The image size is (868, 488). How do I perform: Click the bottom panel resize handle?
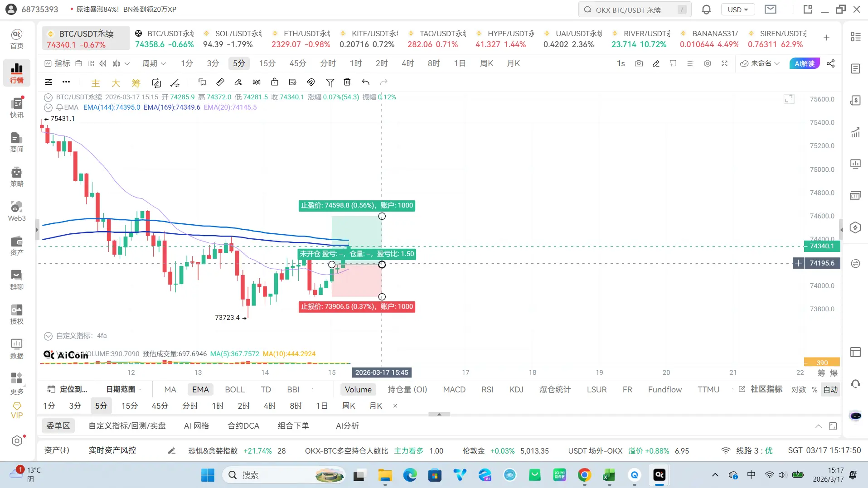[439, 414]
